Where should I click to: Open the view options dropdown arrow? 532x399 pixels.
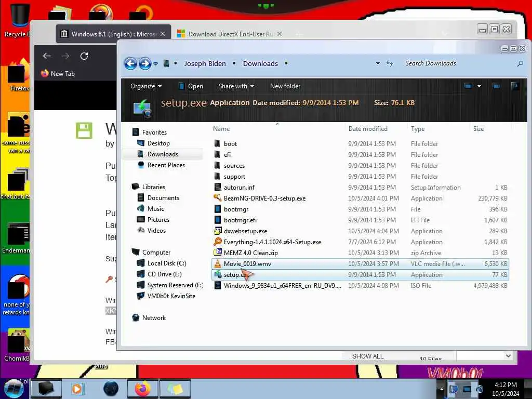tap(479, 86)
